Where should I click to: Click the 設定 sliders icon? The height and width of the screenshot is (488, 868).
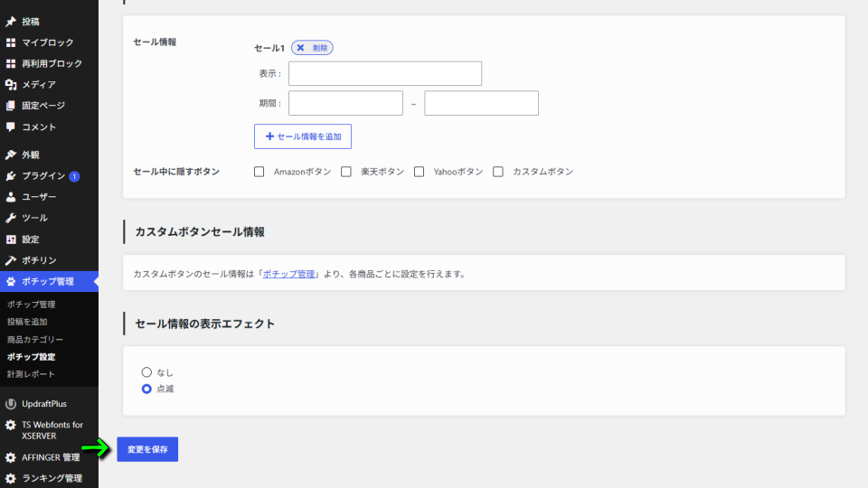coord(11,239)
